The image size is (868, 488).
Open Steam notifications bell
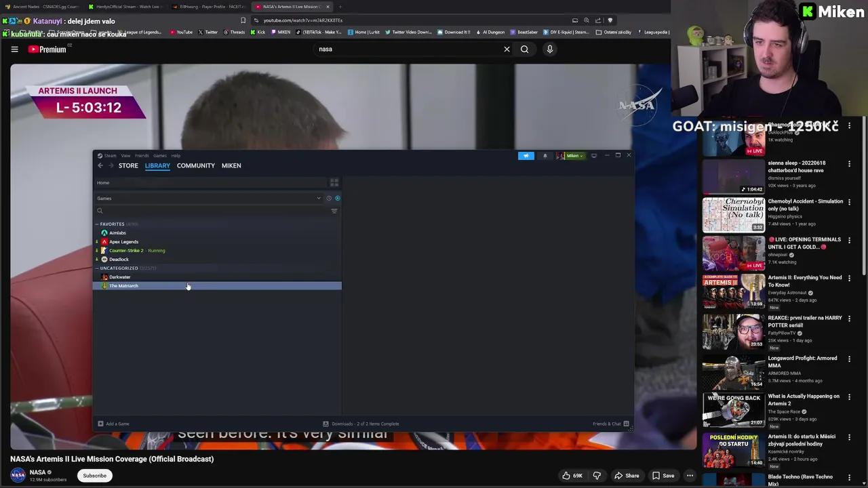(x=545, y=156)
